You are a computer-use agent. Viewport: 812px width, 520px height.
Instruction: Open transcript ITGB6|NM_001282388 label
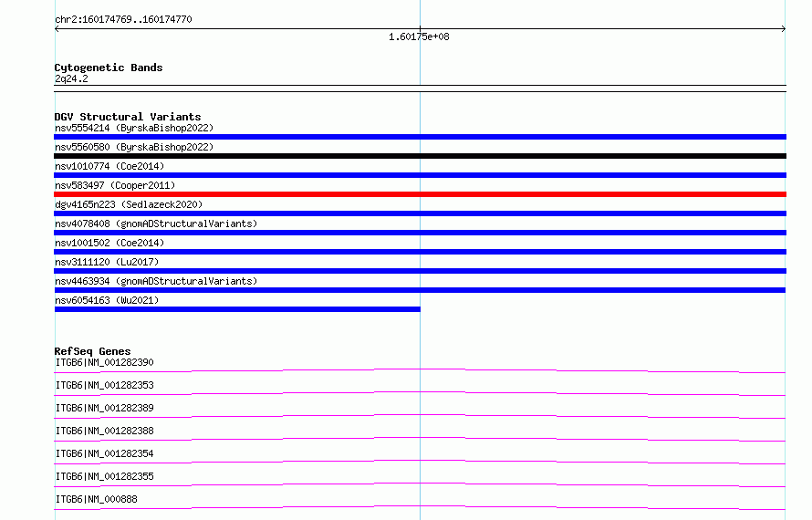[x=105, y=431]
